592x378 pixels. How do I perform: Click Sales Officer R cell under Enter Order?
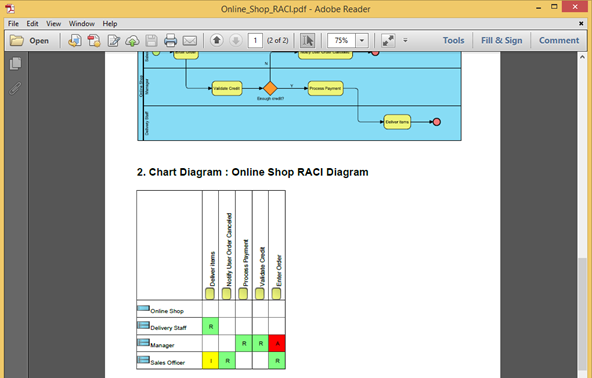[277, 361]
